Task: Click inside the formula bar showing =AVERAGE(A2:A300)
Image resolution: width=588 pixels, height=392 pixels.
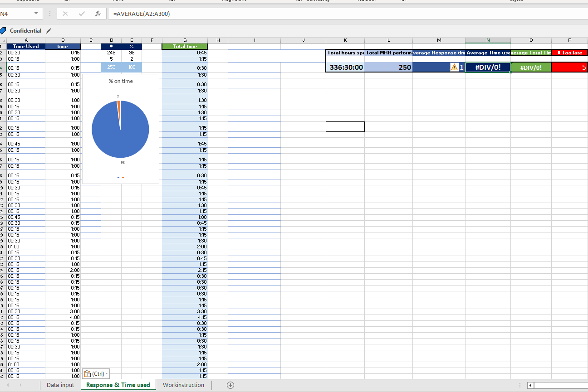Action: 181,14
